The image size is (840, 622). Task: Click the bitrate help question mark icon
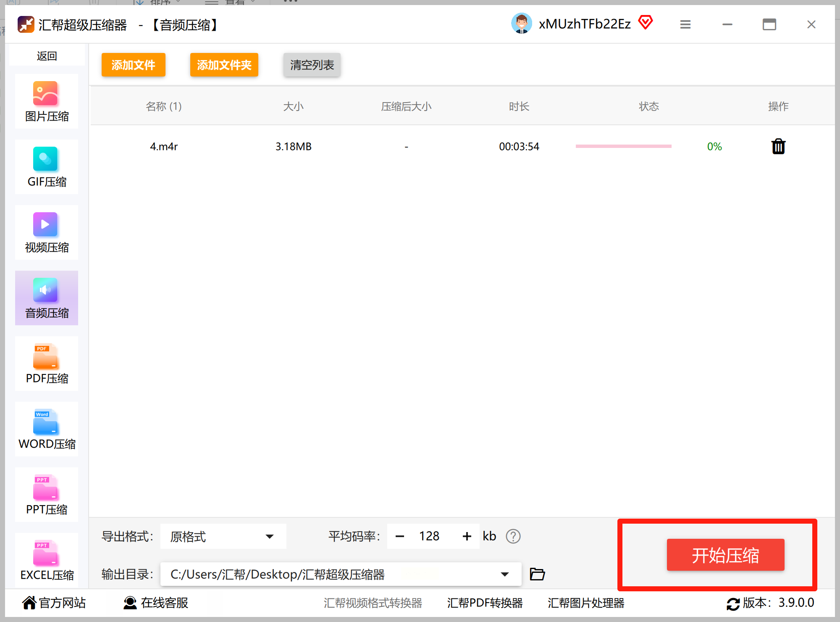click(513, 536)
